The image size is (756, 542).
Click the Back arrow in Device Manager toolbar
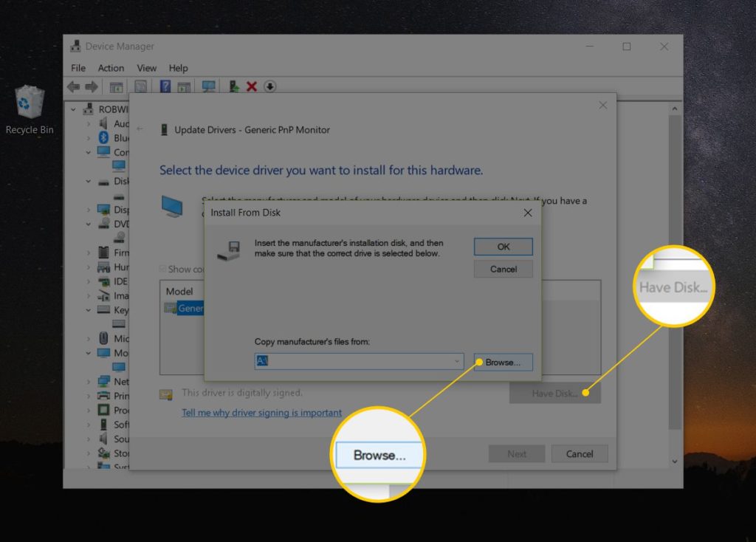click(x=73, y=86)
